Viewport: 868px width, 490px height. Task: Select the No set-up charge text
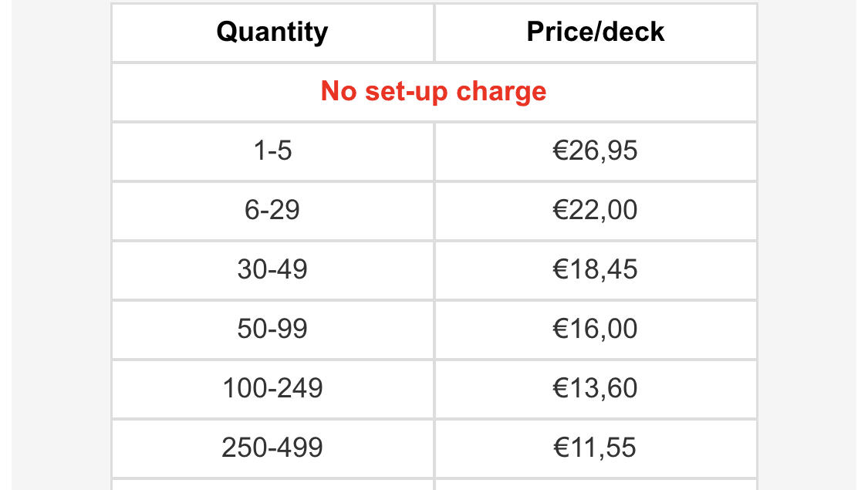pos(434,91)
